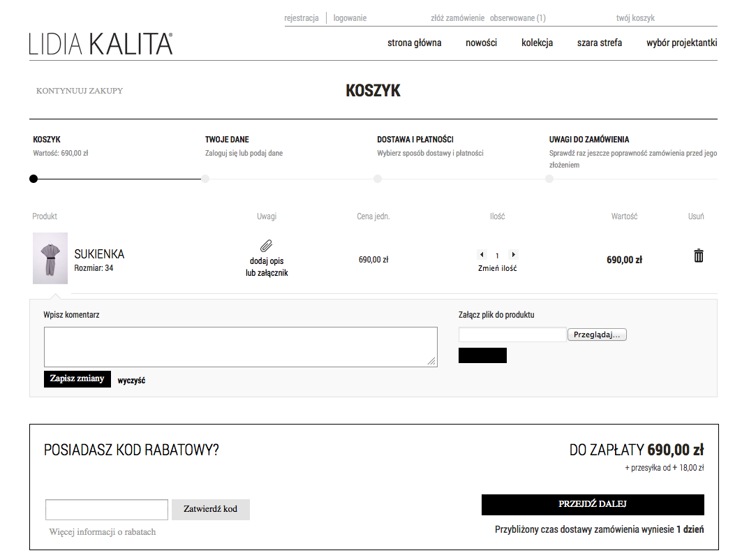Open twój koszyk link
749x560 pixels.
point(635,18)
